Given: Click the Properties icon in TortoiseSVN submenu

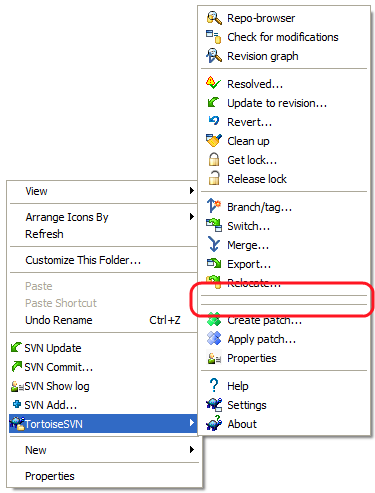Looking at the screenshot, I should pos(214,358).
